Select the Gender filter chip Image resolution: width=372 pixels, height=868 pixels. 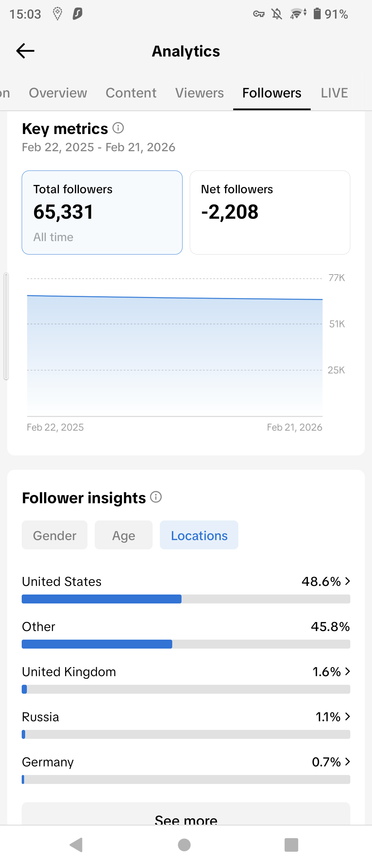click(54, 535)
